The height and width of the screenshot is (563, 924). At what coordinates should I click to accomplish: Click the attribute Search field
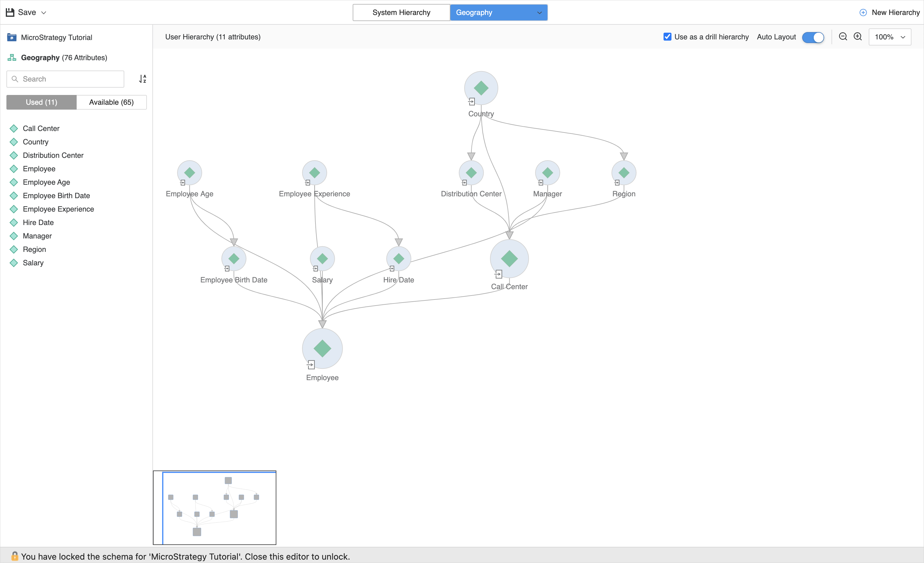click(x=66, y=79)
